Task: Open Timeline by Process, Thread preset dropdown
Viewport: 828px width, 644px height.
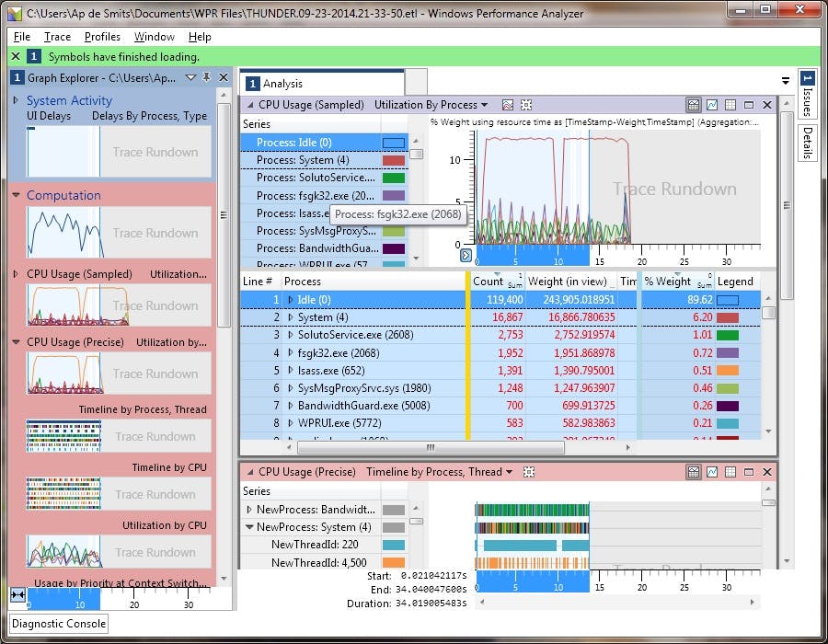Action: point(509,472)
